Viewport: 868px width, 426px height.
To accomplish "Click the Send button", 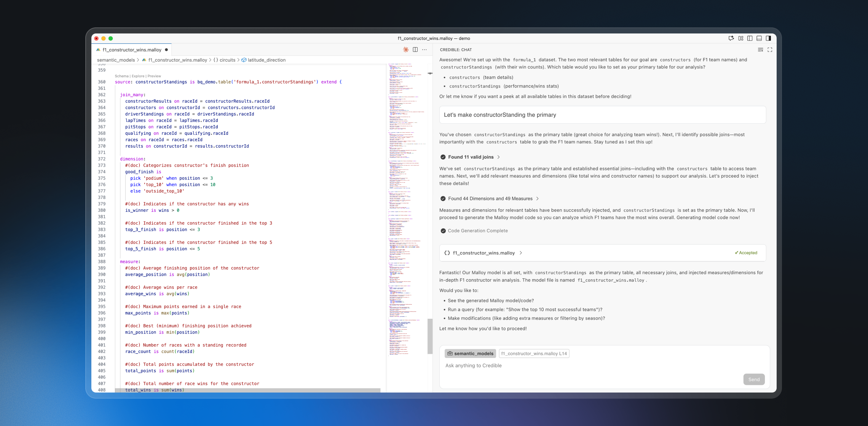I will (754, 379).
